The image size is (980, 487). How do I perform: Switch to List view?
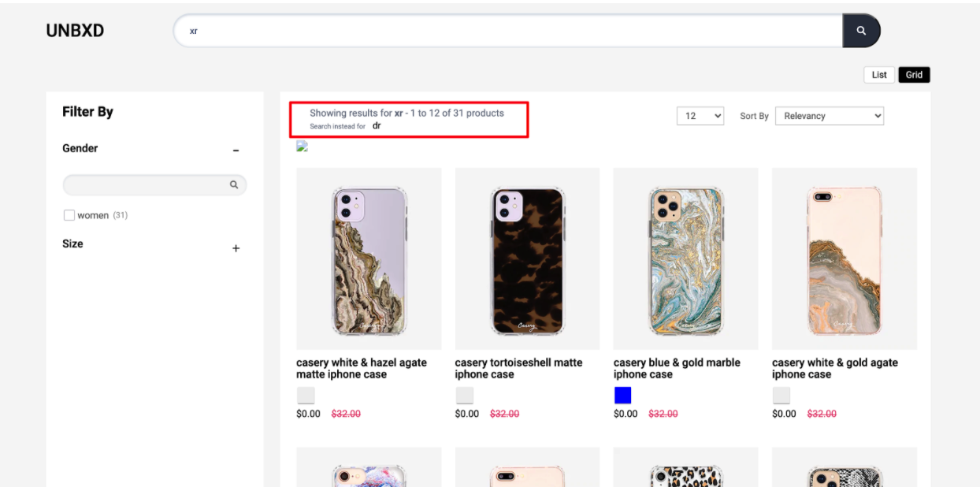(x=879, y=75)
